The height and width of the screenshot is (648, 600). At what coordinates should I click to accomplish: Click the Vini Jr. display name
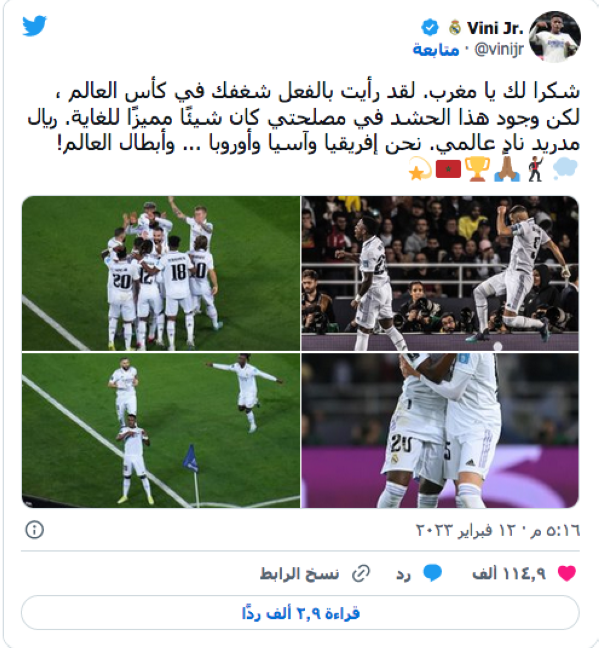(495, 28)
